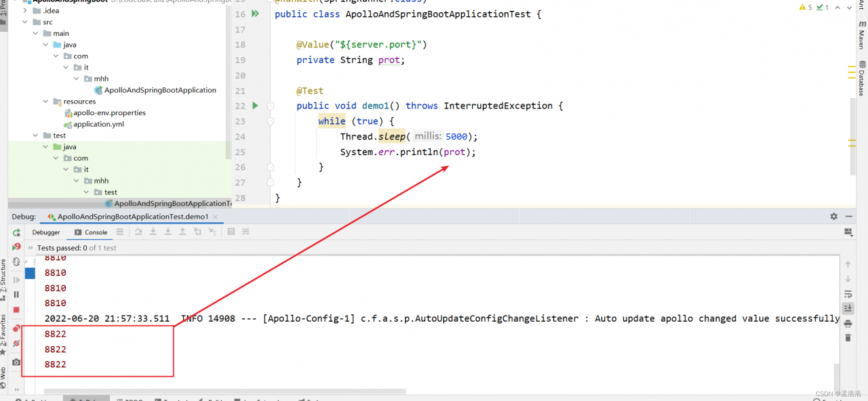Click 'Tests passed: 0 of 1 test' status

[77, 248]
